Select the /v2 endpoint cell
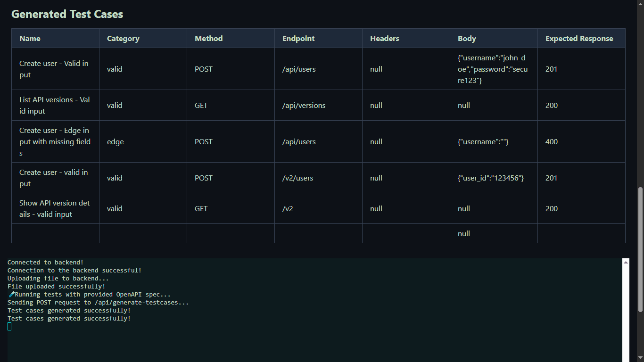Viewport: 644px width, 362px height. tap(318, 208)
